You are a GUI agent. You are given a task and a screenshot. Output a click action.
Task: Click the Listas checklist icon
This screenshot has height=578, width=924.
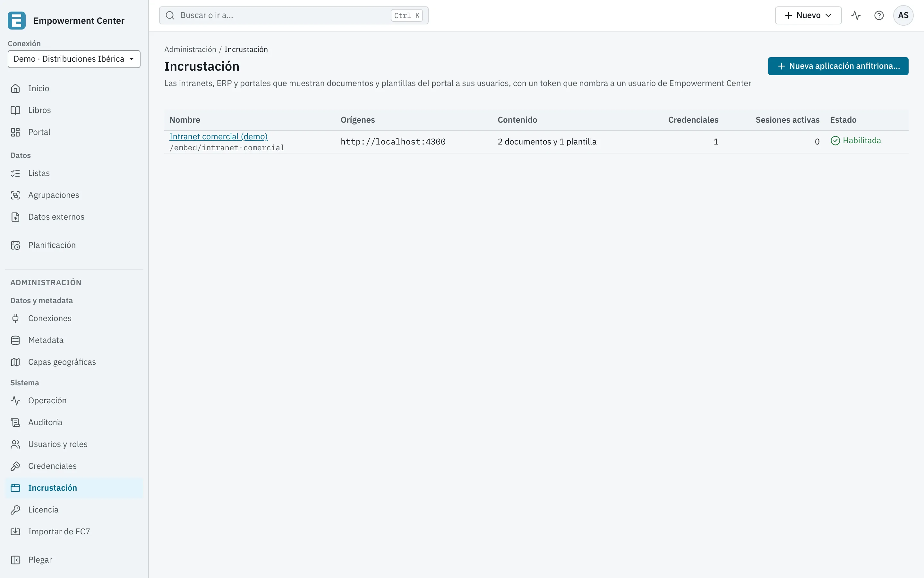(x=15, y=173)
